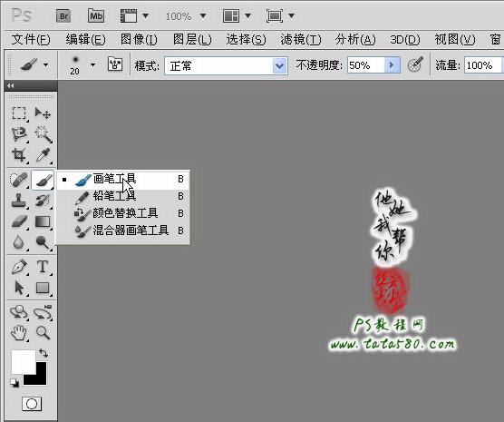504x422 pixels.
Task: Open Mini Bridge with the Mb icon
Action: [96, 15]
